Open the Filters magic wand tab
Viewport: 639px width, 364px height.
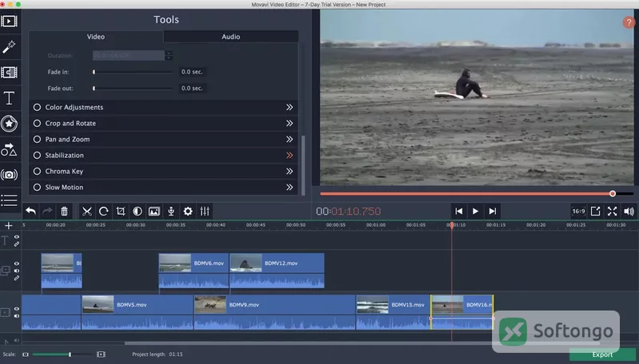[9, 46]
